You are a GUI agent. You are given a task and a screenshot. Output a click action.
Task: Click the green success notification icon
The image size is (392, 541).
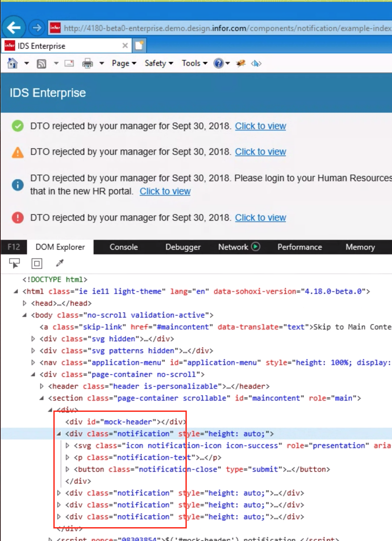pos(17,126)
